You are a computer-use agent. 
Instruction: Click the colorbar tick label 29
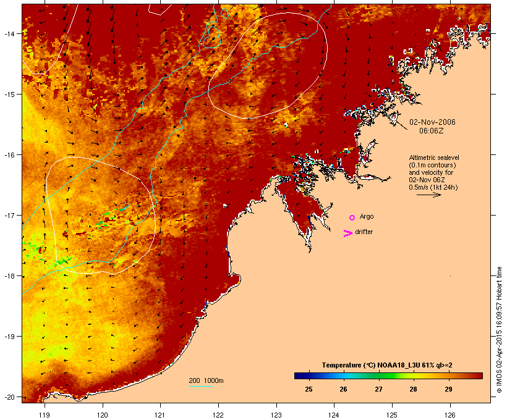448,389
